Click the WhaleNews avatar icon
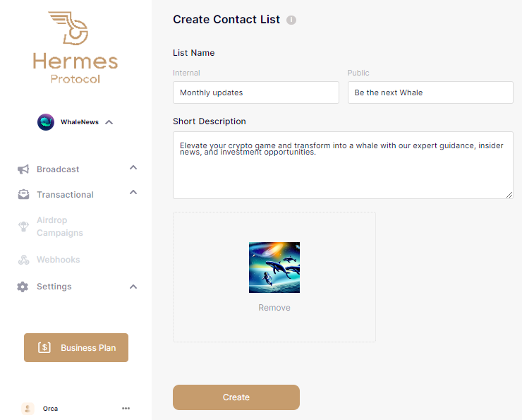The height and width of the screenshot is (420, 522). click(46, 122)
